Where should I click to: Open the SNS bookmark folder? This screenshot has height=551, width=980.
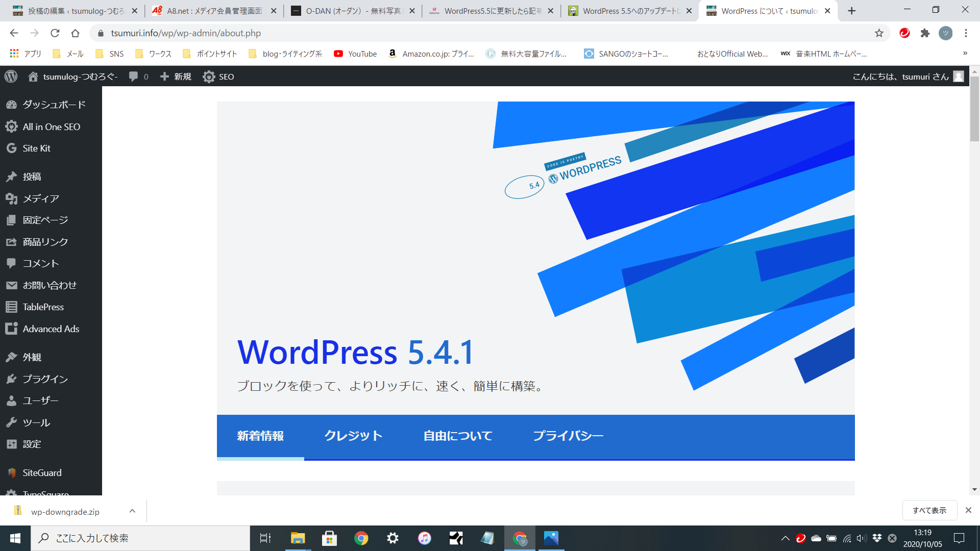pyautogui.click(x=110, y=54)
